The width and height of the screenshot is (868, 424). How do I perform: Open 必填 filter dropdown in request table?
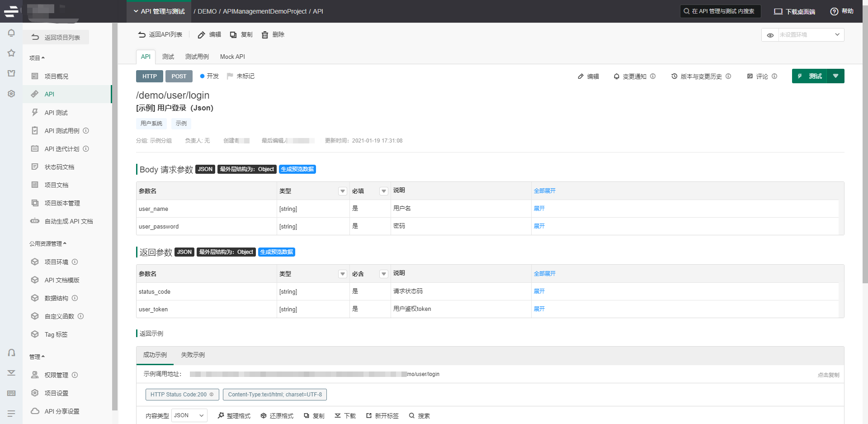384,191
